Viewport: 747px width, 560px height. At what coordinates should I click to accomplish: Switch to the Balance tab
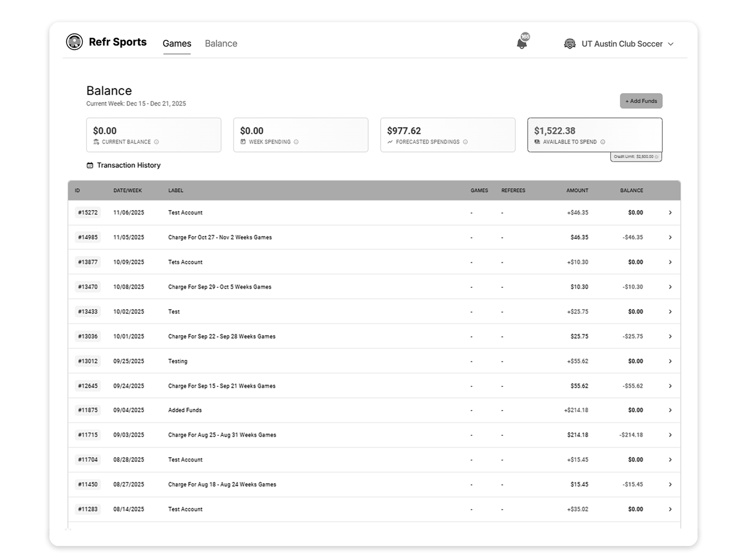(x=221, y=44)
